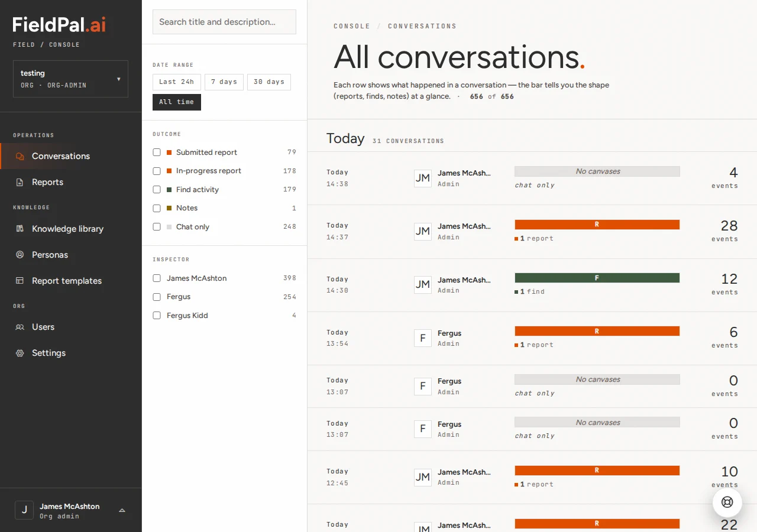Check the Chat only outcome filter
Screen dimensions: 757x532
[x=157, y=227]
